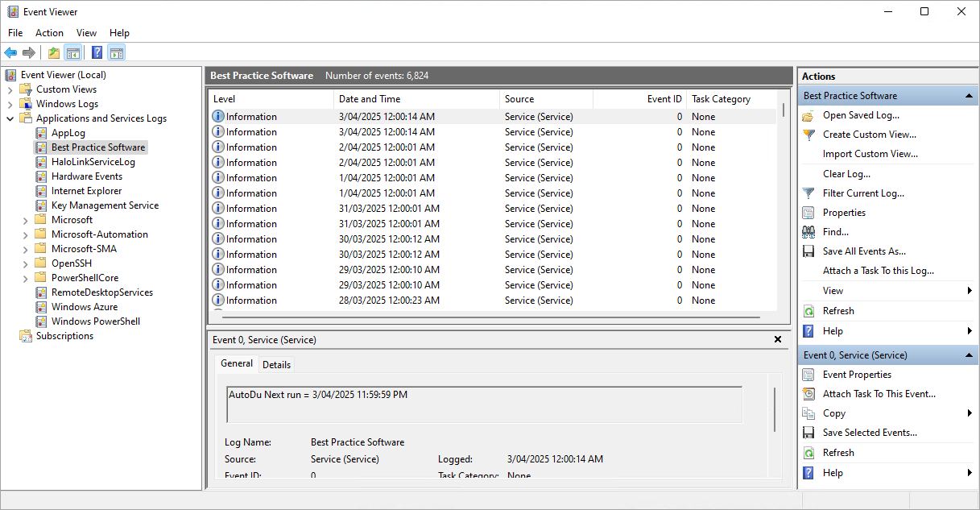
Task: Expand the Microsoft-Automation folder node
Action: 26,234
